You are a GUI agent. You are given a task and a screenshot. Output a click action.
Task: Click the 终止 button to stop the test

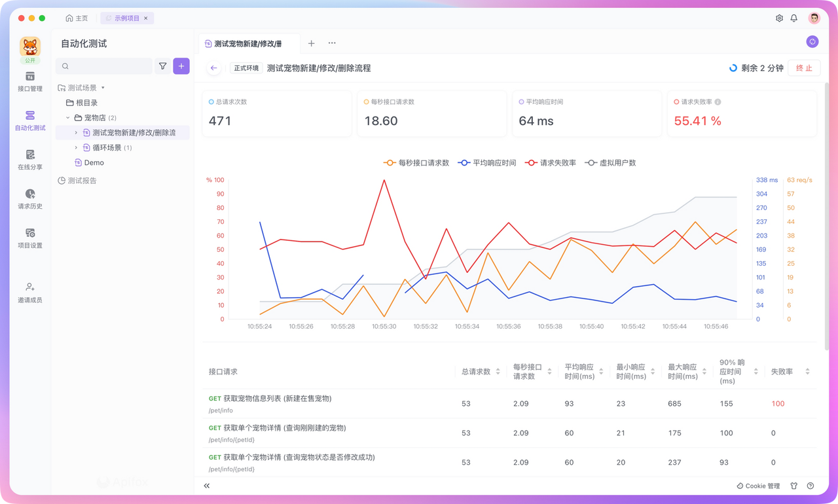pos(804,67)
